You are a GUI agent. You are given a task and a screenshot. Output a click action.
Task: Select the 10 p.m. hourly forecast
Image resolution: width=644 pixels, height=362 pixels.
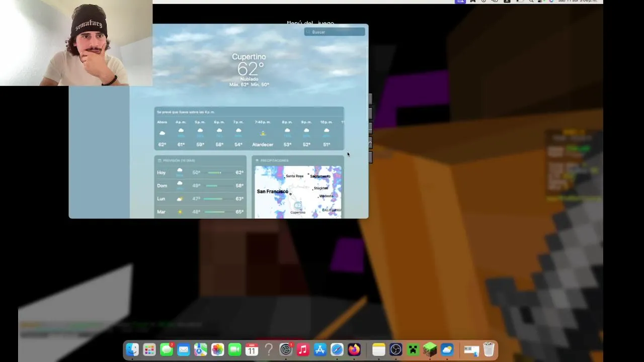[x=327, y=134]
